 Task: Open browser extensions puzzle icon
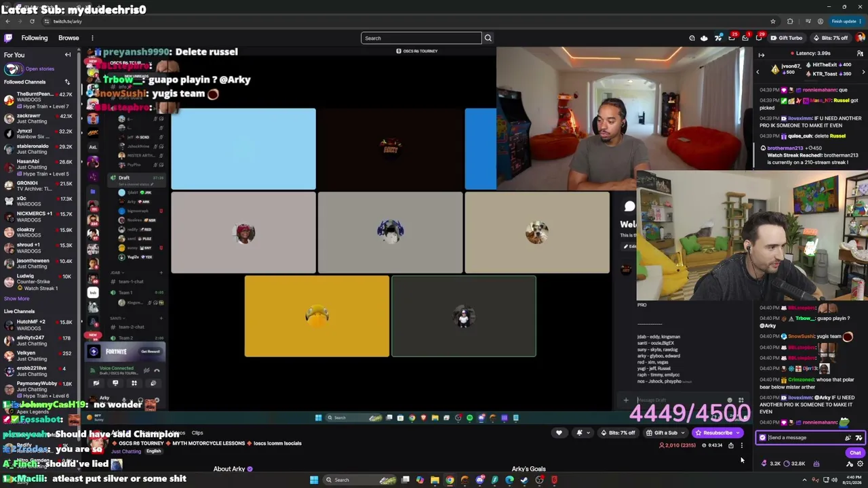(x=789, y=21)
